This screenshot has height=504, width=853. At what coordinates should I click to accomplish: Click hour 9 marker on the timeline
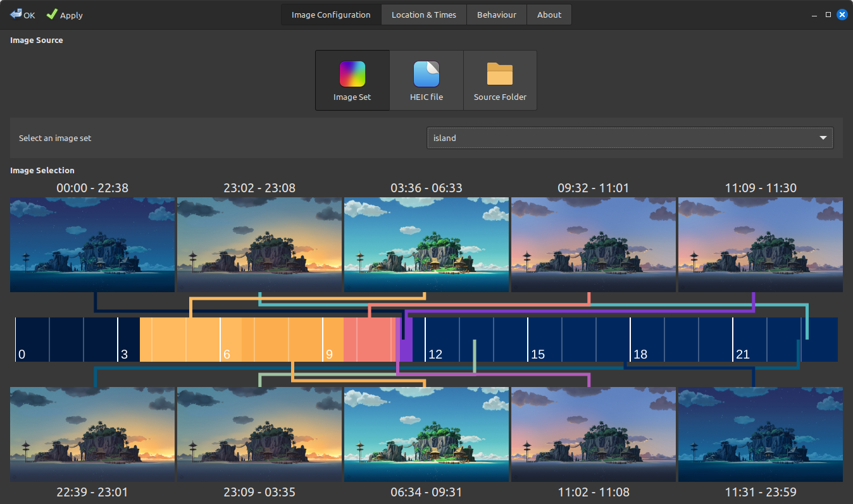[329, 354]
